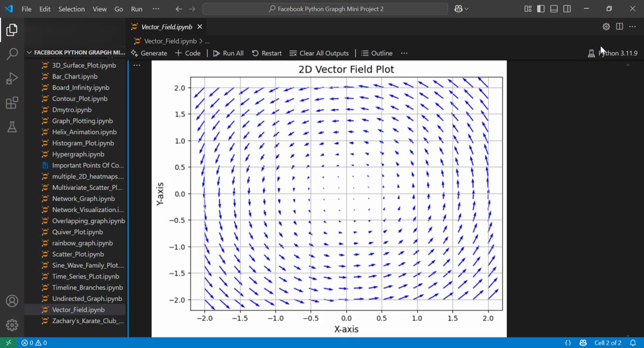Screen dimensions: 644x348
Task: Open Quiver_Plot.ipynb file
Action: click(x=78, y=232)
